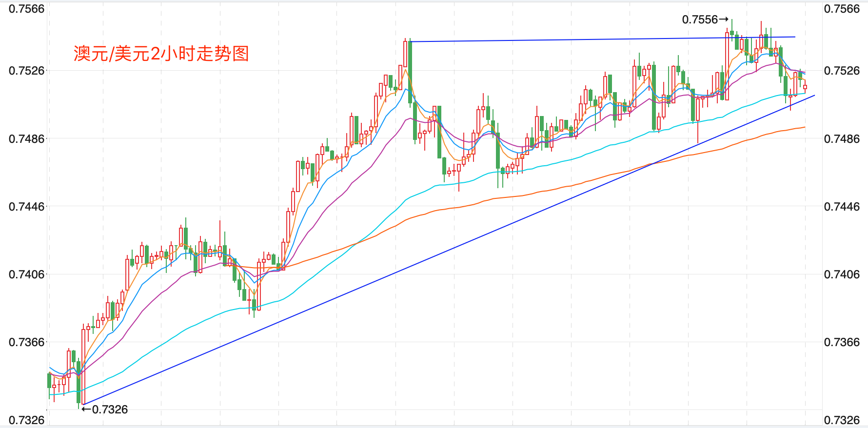Click bottom-left axis label 0.7326
The image size is (868, 428).
26,420
